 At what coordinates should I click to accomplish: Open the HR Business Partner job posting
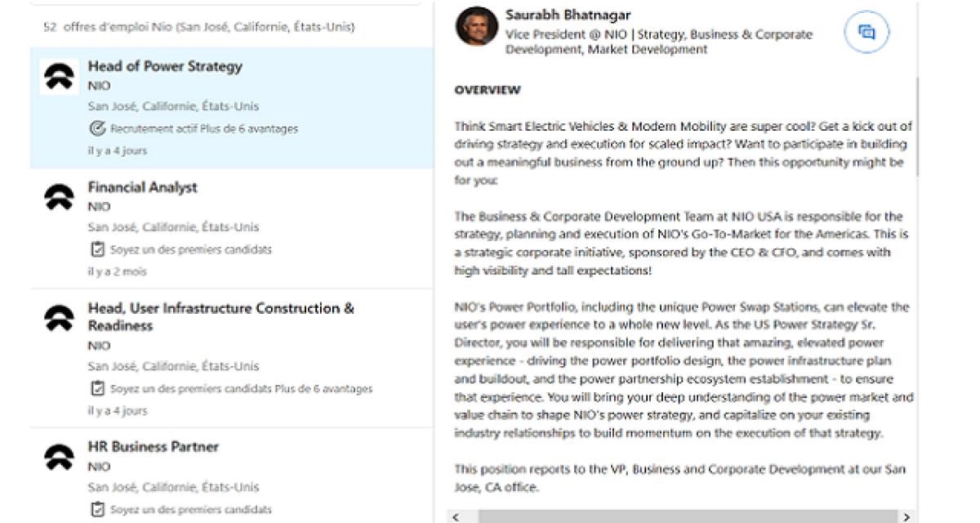coord(154,446)
